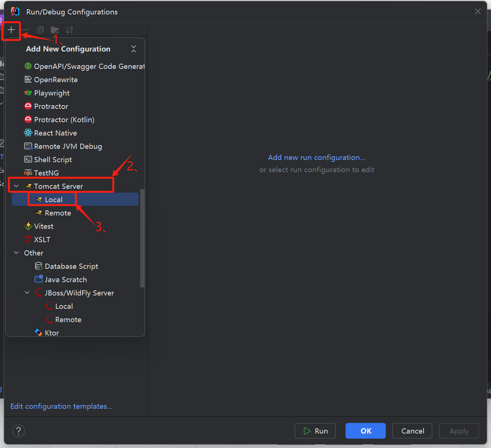Click the JBoss/WildFly Server icon
Image resolution: width=491 pixels, height=448 pixels.
pos(39,293)
